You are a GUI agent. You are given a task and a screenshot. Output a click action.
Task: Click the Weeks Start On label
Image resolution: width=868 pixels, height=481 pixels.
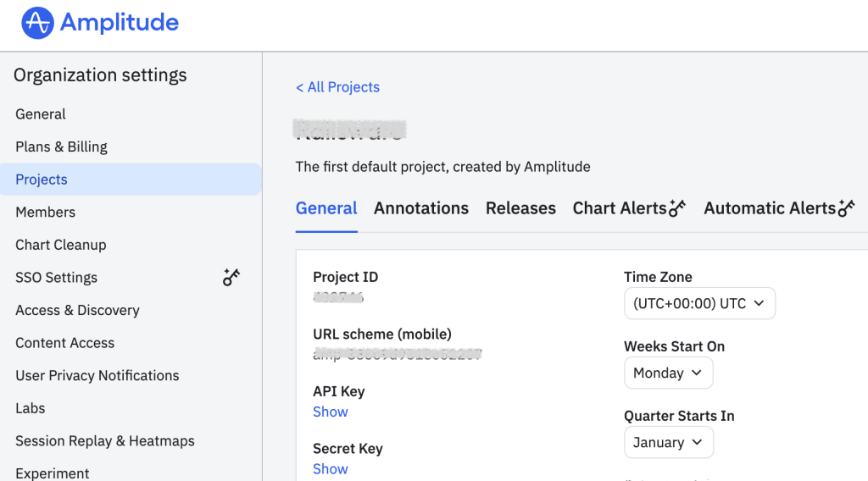tap(674, 346)
